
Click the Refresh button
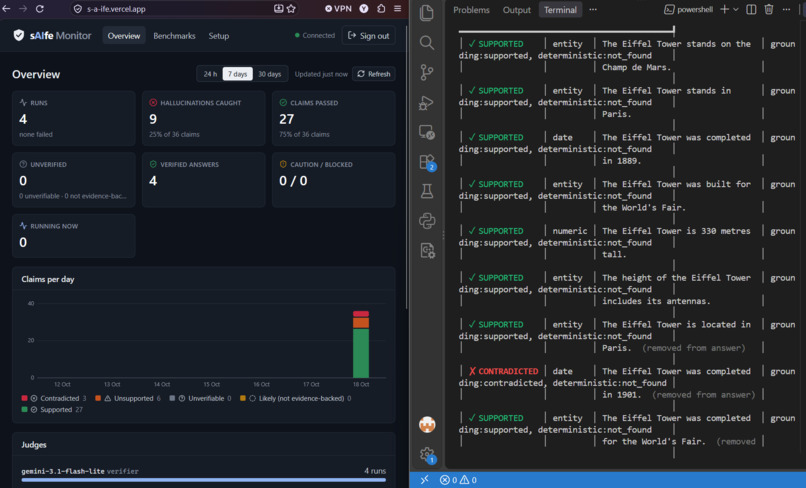point(374,74)
